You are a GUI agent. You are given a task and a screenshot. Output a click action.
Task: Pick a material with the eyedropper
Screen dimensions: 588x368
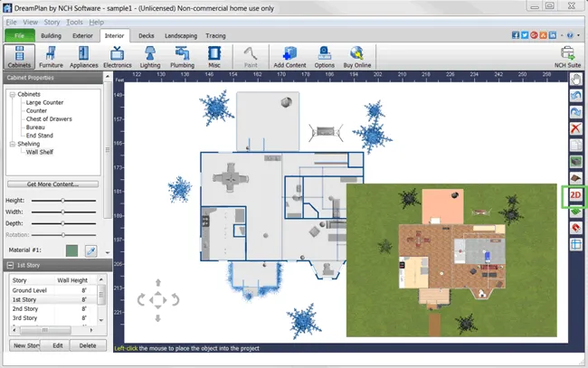[x=90, y=250]
